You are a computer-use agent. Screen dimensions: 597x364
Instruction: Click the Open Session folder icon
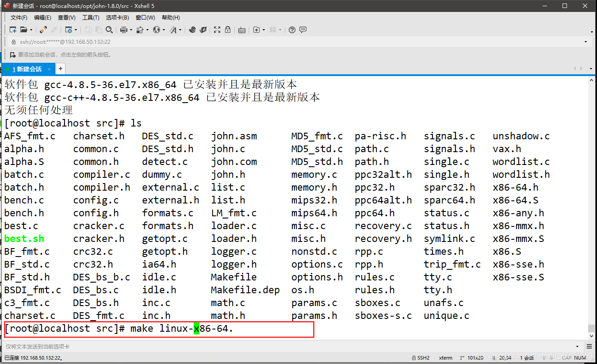[24, 30]
